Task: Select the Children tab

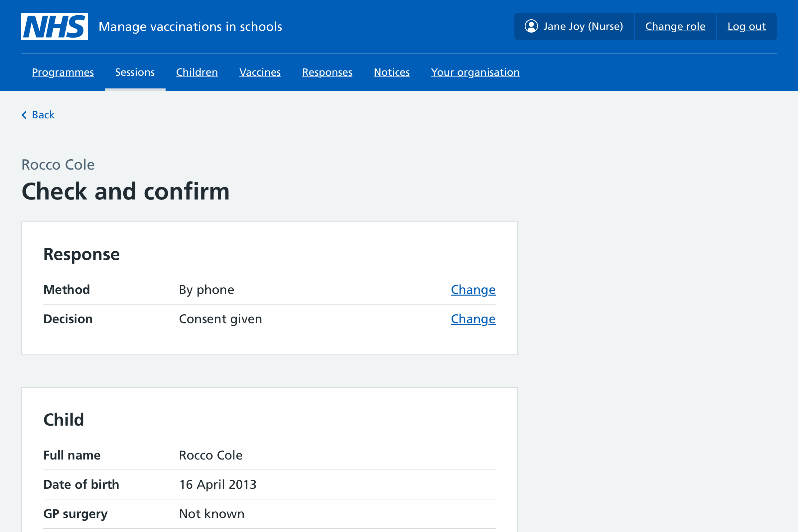Action: pyautogui.click(x=197, y=72)
